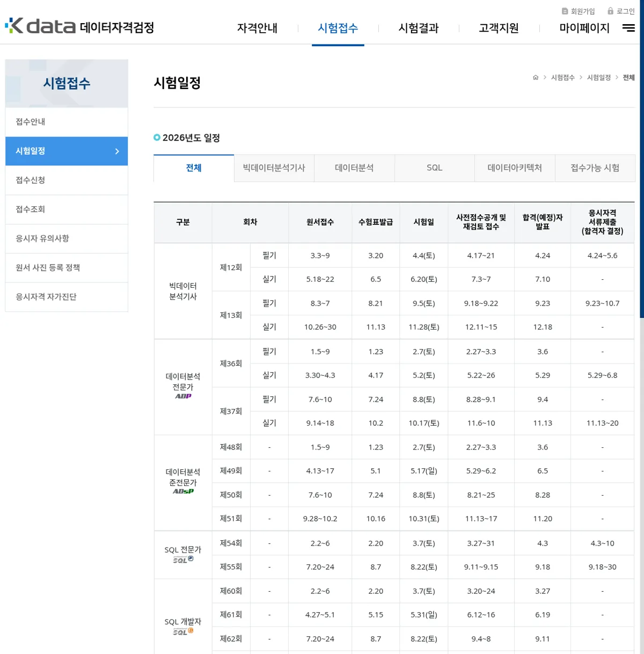Click the Kdata logo
Image resolution: width=644 pixels, height=654 pixels.
click(79, 26)
